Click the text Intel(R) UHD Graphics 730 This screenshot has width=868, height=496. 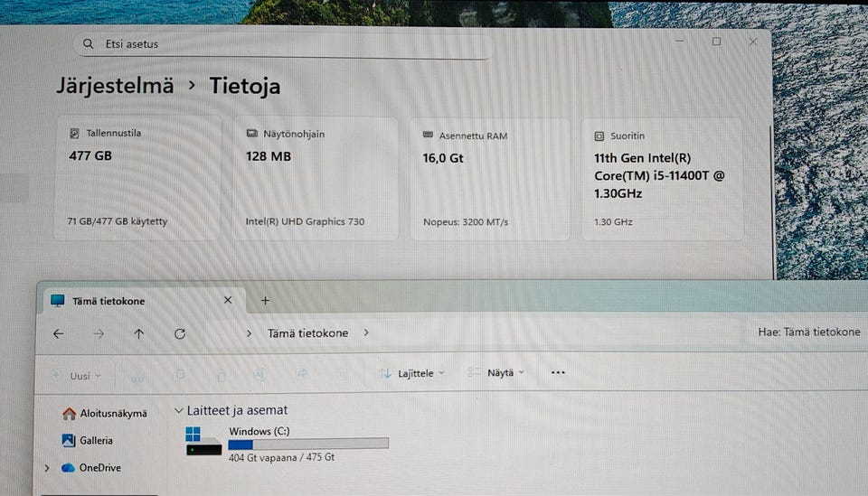305,221
